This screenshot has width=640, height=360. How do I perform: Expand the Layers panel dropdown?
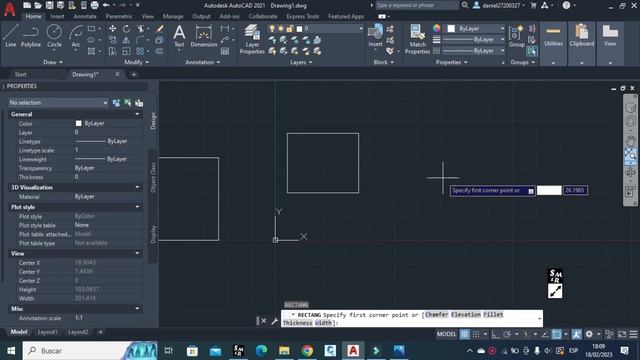click(301, 62)
